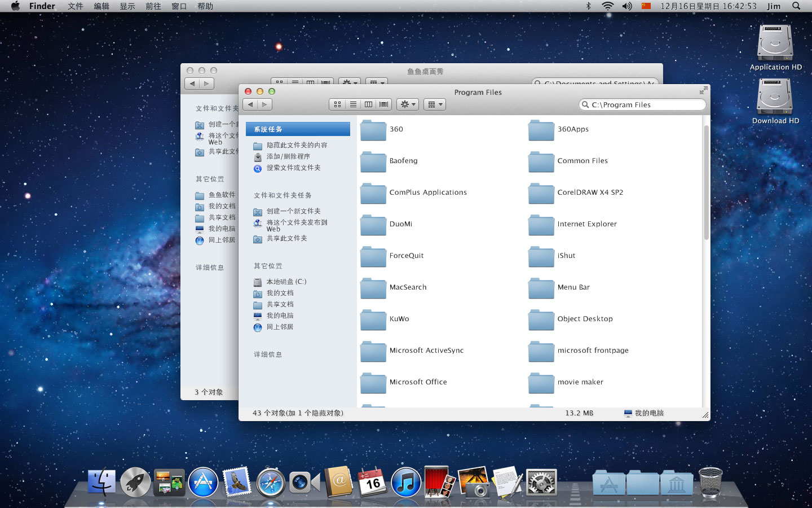
Task: Open the Address Book dock icon
Action: pos(338,481)
